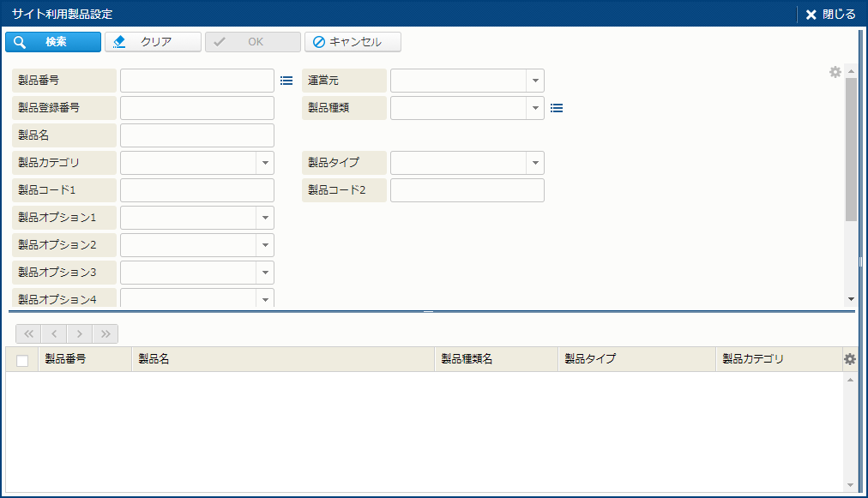The image size is (868, 498).
Task: Go to previous page of results
Action: [53, 334]
